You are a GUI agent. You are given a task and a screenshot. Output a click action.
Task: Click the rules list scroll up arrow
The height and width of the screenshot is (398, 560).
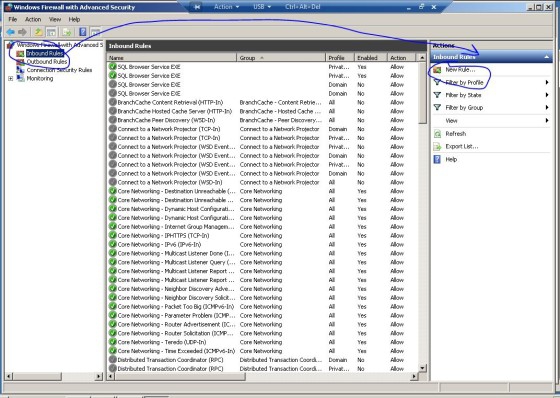(x=422, y=58)
